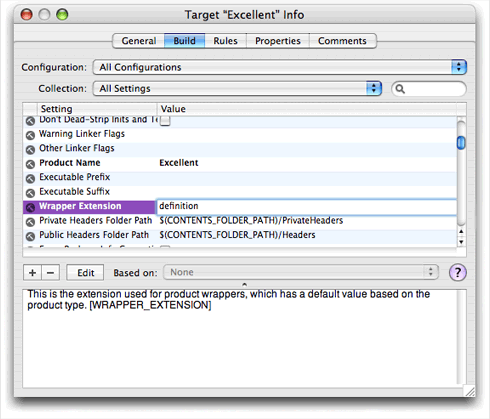Close the Target Info window

coord(27,15)
